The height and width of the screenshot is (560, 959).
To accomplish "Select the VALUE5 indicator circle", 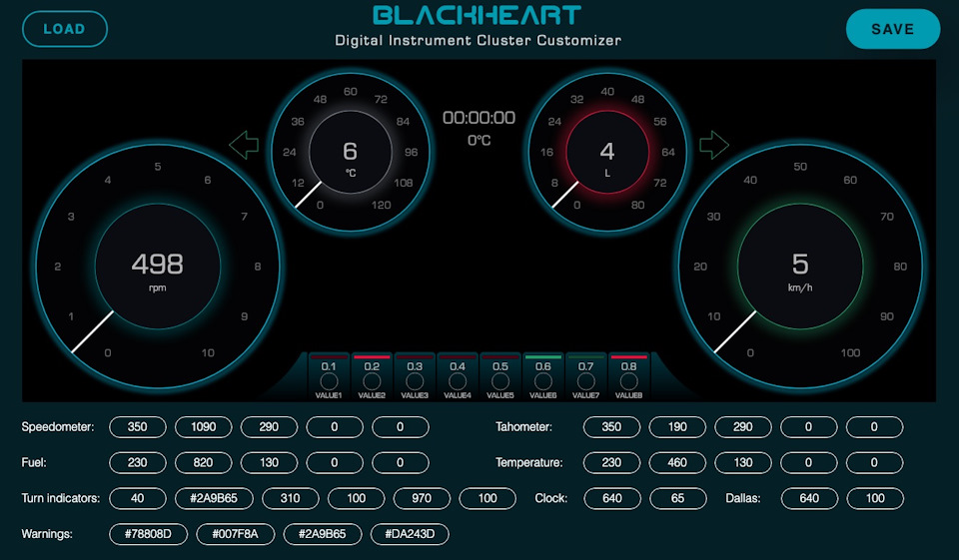I will [x=500, y=380].
